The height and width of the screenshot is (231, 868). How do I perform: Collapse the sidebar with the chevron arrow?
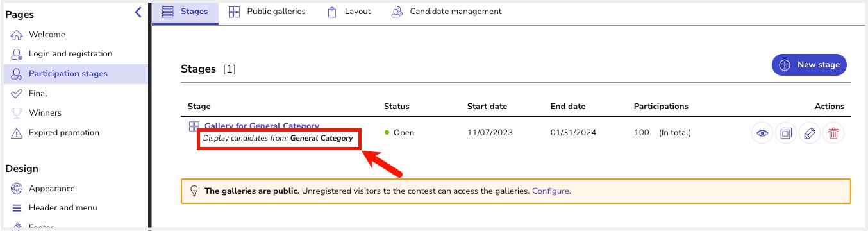138,12
